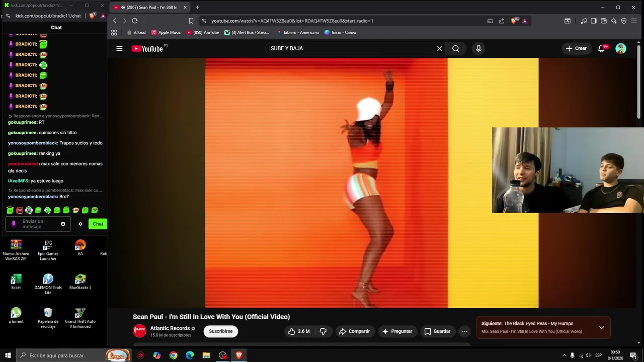Bookmark this page icon

[x=191, y=21]
